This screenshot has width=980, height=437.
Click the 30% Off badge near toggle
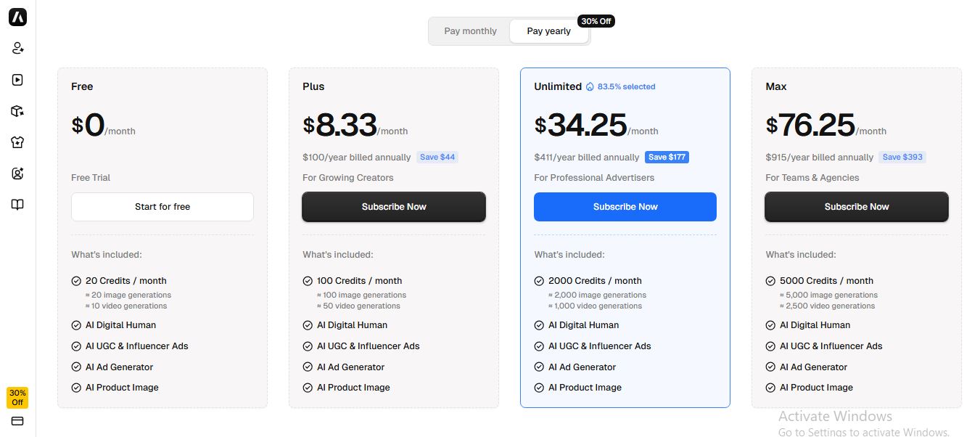[x=596, y=21]
